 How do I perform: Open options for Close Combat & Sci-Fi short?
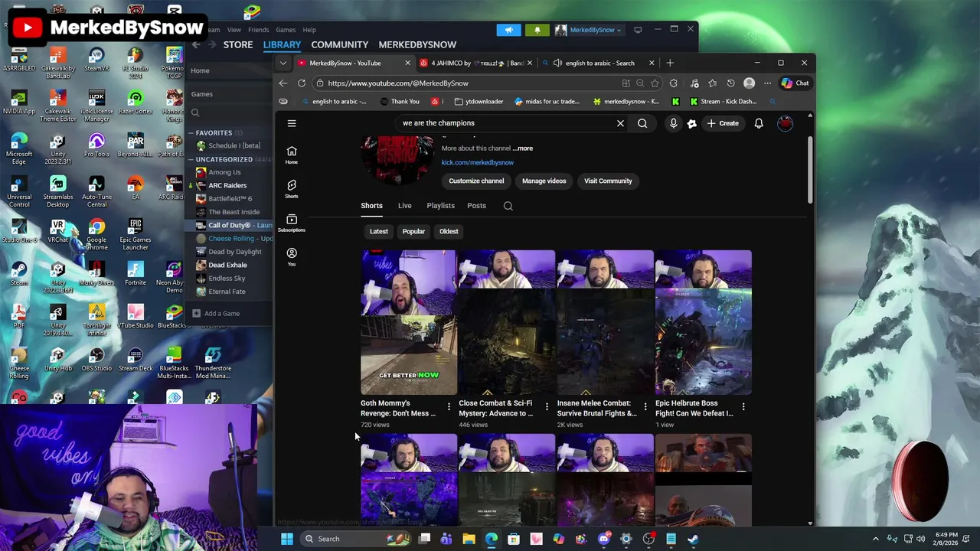tap(547, 406)
